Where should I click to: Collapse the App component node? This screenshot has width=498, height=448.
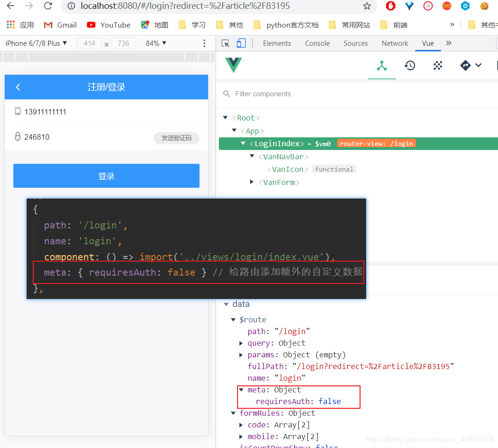pyautogui.click(x=234, y=130)
